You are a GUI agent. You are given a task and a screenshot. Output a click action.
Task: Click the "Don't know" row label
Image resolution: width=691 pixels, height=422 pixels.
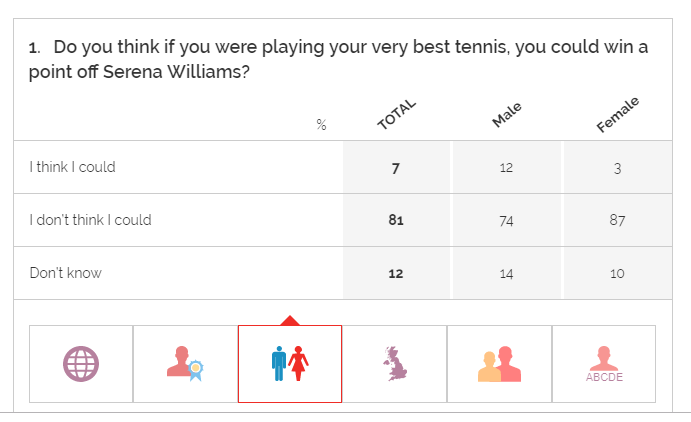click(65, 273)
